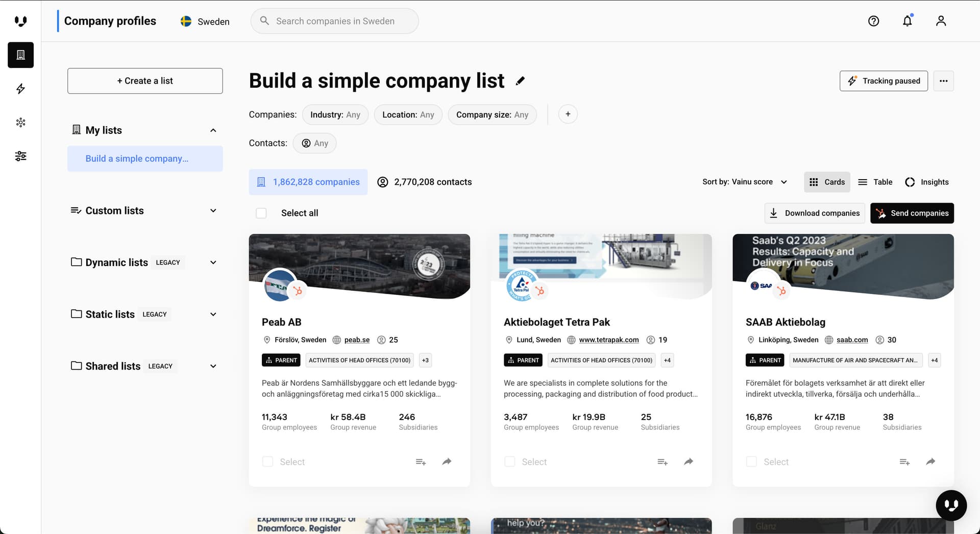Check the Select all checkbox
The height and width of the screenshot is (534, 980).
click(261, 213)
